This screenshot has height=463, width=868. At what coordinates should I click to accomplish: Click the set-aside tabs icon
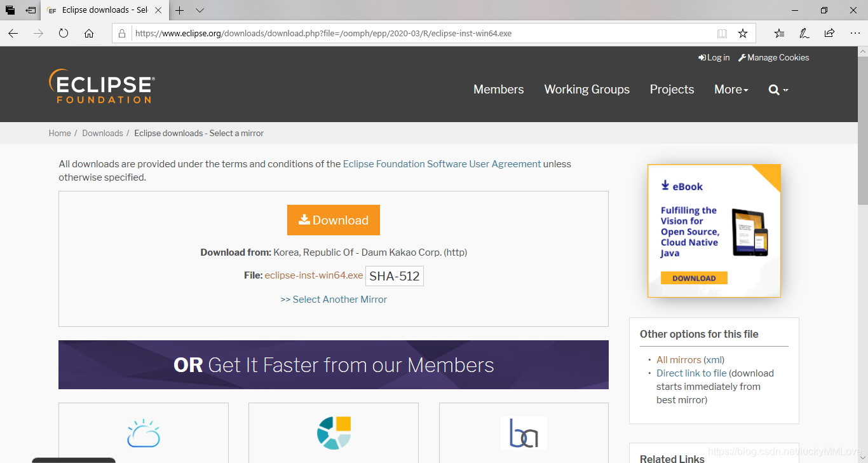(x=31, y=10)
